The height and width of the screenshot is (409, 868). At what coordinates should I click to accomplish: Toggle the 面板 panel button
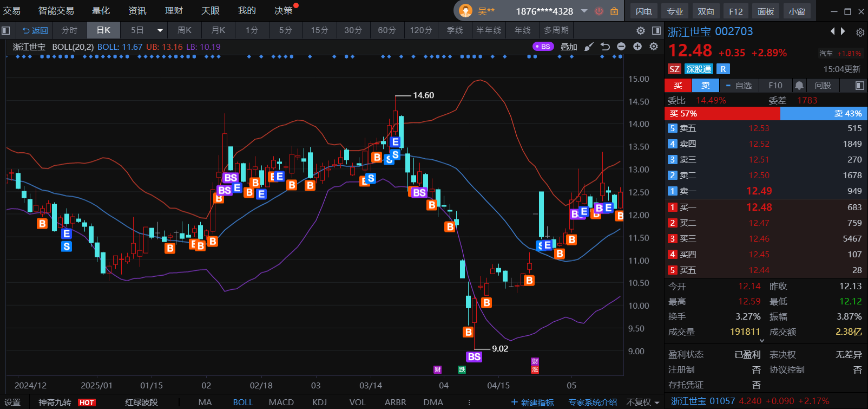766,11
